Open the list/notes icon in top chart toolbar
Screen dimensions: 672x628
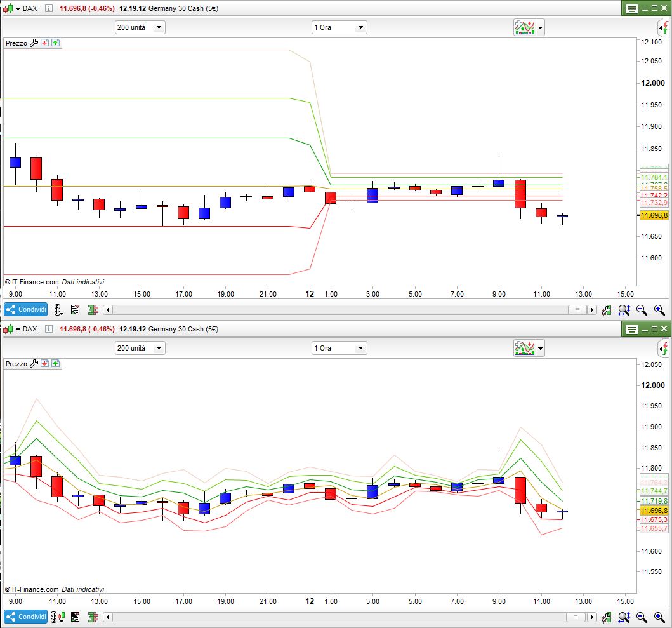coord(75,310)
